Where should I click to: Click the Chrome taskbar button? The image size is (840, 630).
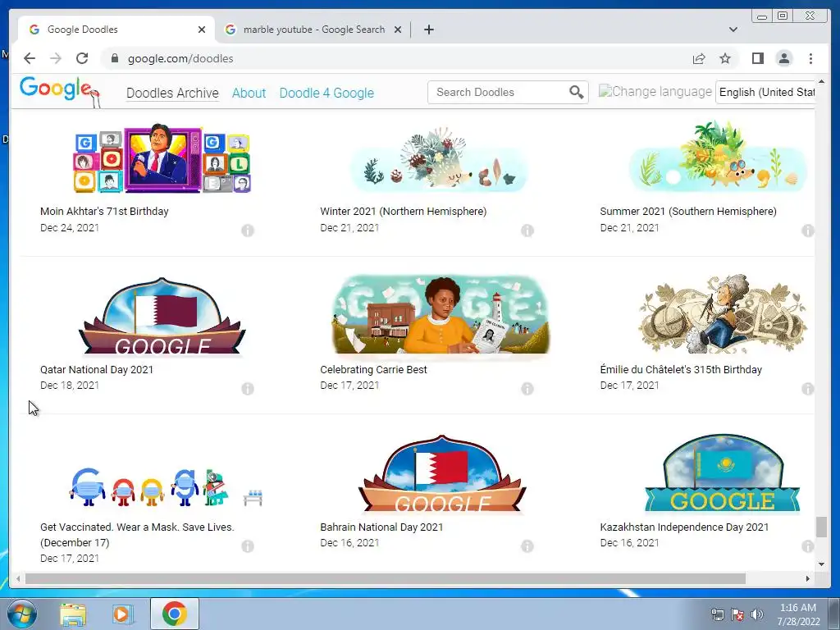click(x=174, y=614)
